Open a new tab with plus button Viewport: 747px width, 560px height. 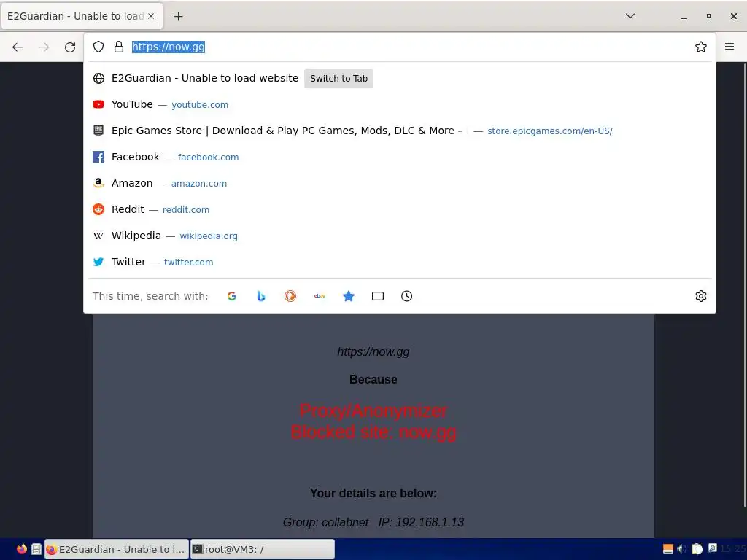(x=178, y=16)
